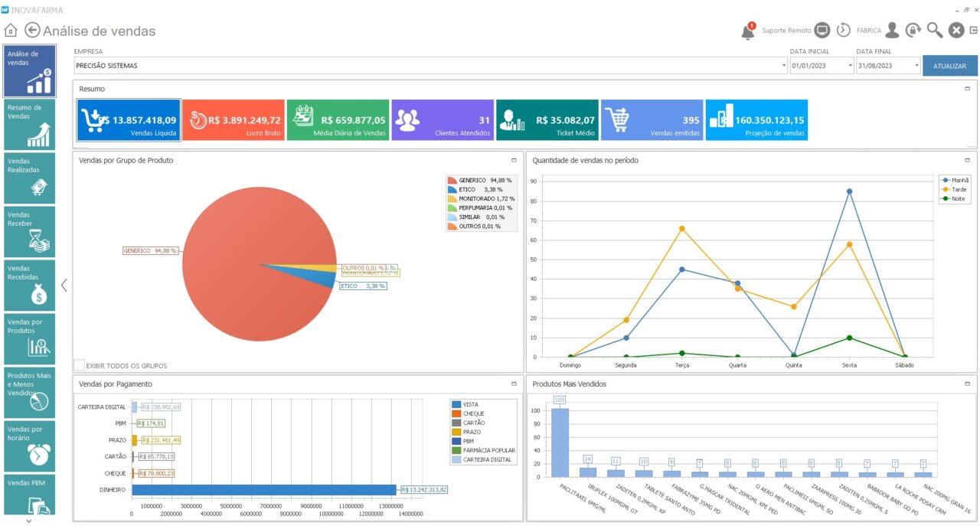Click VISTA payment legend swatch

(456, 404)
